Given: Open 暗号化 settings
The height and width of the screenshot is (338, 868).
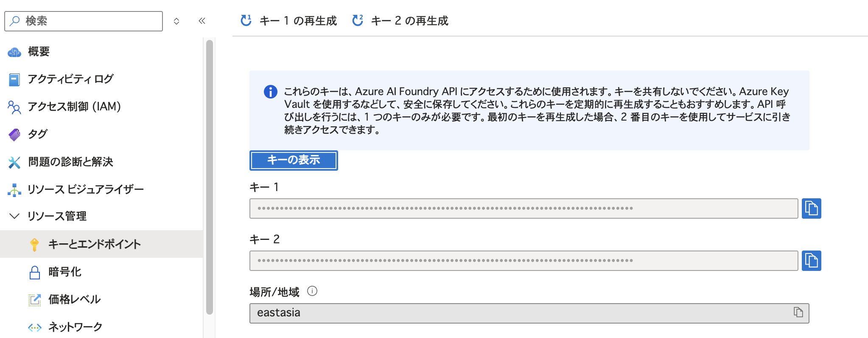Looking at the screenshot, I should point(64,272).
